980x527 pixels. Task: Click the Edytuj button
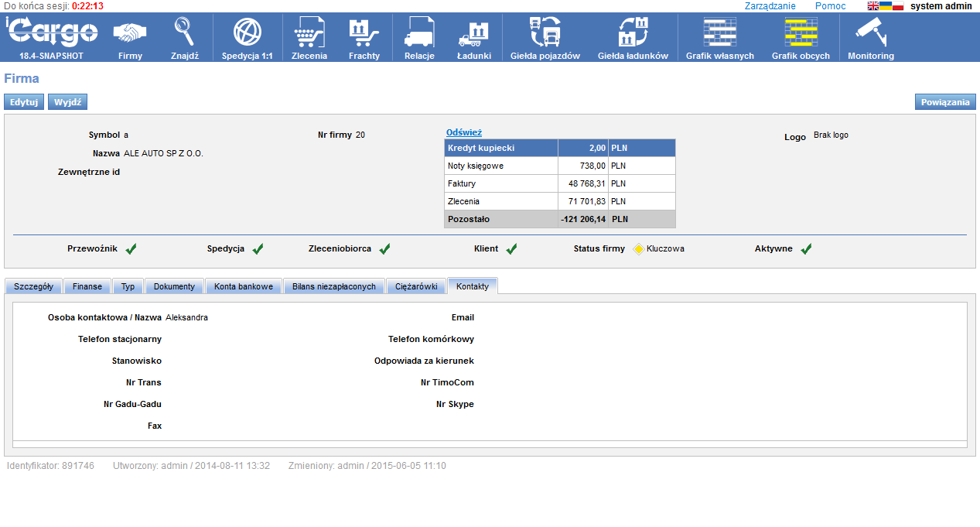tap(24, 102)
